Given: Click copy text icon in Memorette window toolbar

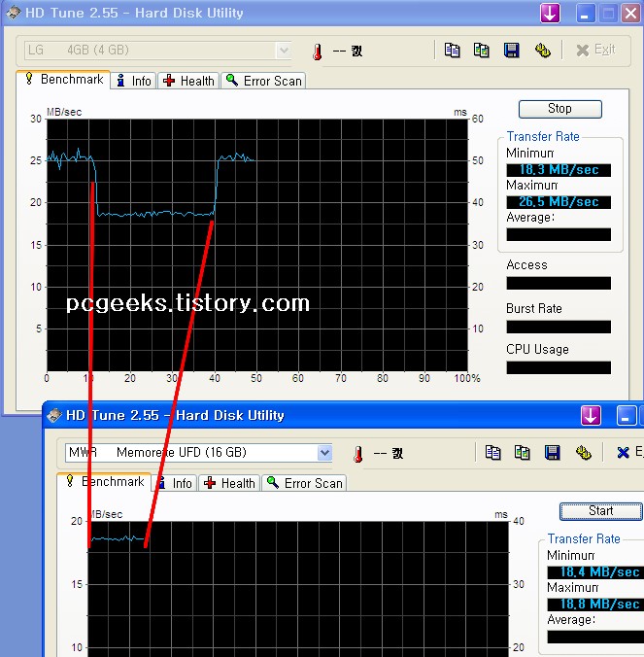Looking at the screenshot, I should tap(492, 453).
